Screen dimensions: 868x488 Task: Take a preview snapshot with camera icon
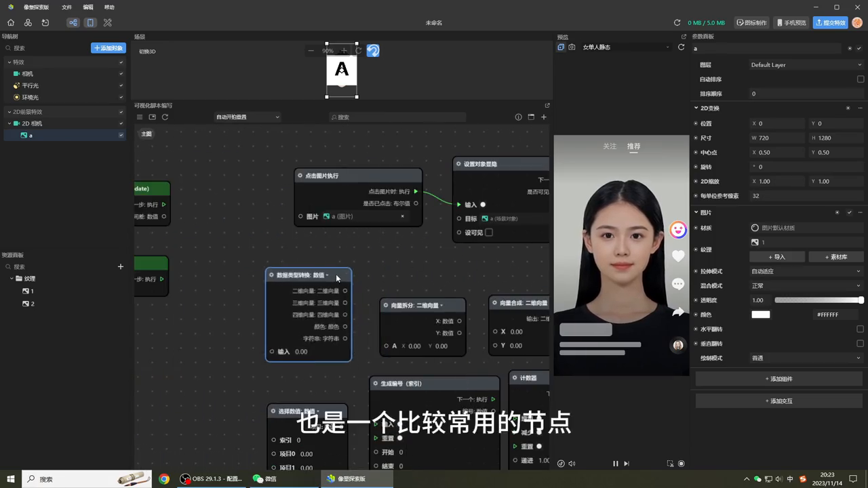(572, 47)
